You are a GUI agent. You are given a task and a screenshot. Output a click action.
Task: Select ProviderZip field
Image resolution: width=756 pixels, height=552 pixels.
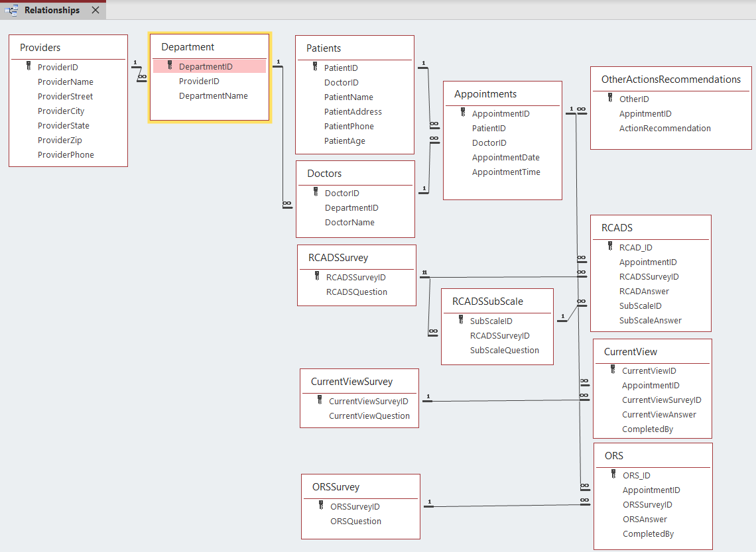[60, 140]
